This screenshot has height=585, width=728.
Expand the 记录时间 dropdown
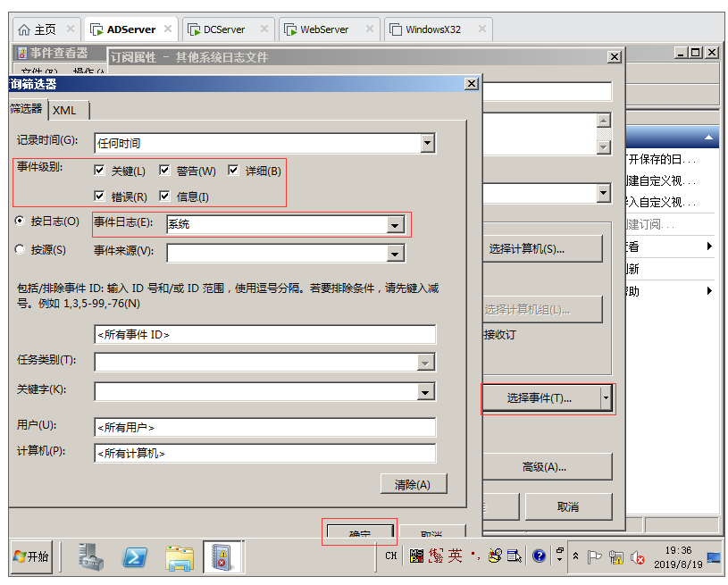point(427,143)
